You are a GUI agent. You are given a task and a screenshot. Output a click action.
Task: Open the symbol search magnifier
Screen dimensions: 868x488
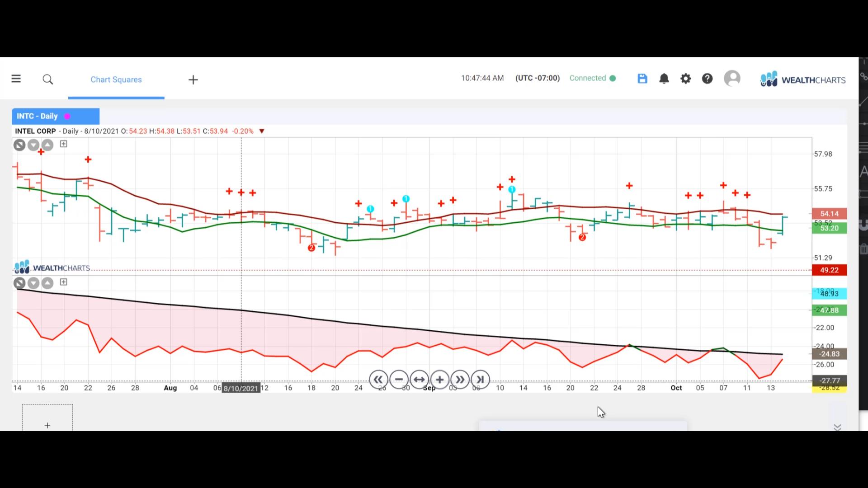48,80
